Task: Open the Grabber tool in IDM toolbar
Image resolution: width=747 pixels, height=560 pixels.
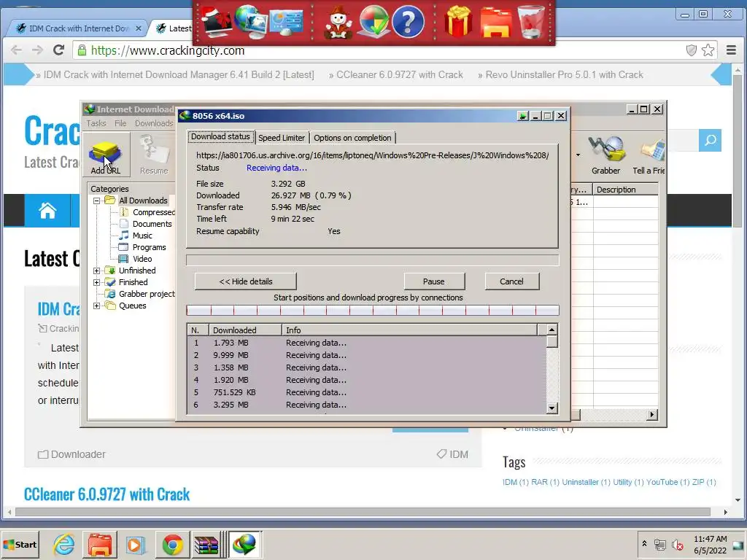Action: 605,155
